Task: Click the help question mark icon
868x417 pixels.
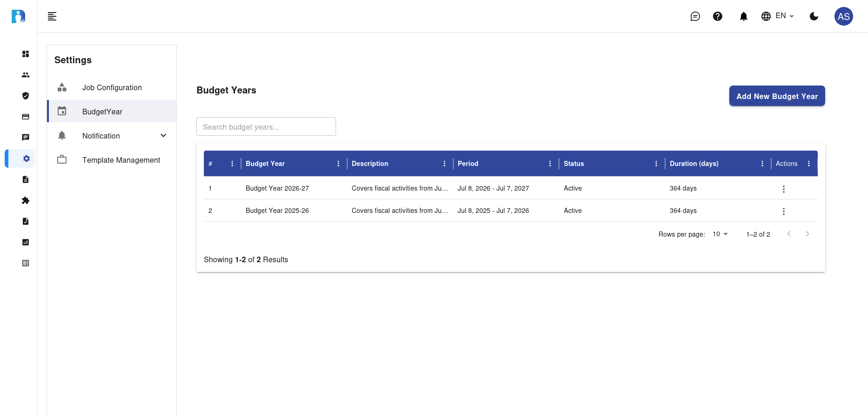Action: point(718,16)
